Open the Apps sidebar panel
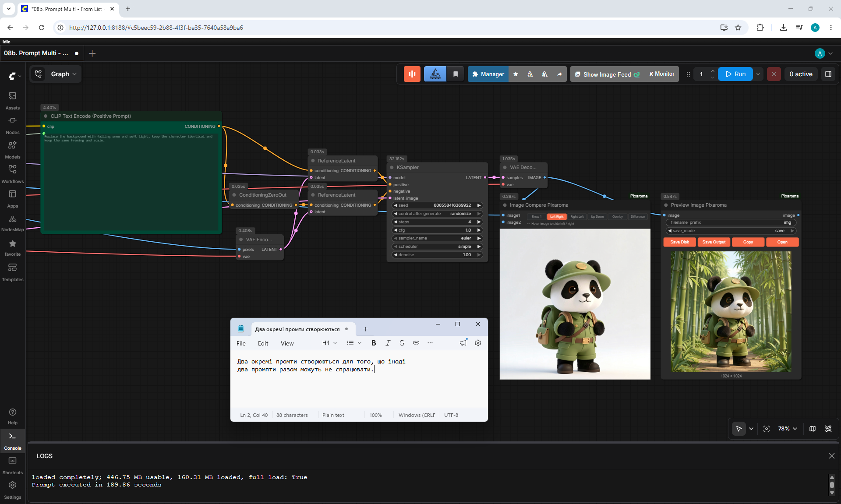Screen dimensions: 841x504 click(x=13, y=199)
